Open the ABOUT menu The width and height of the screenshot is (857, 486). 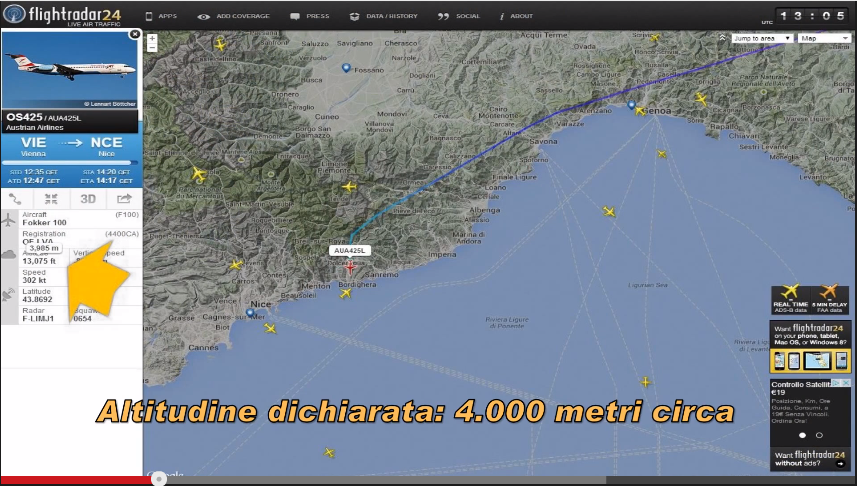coord(516,16)
